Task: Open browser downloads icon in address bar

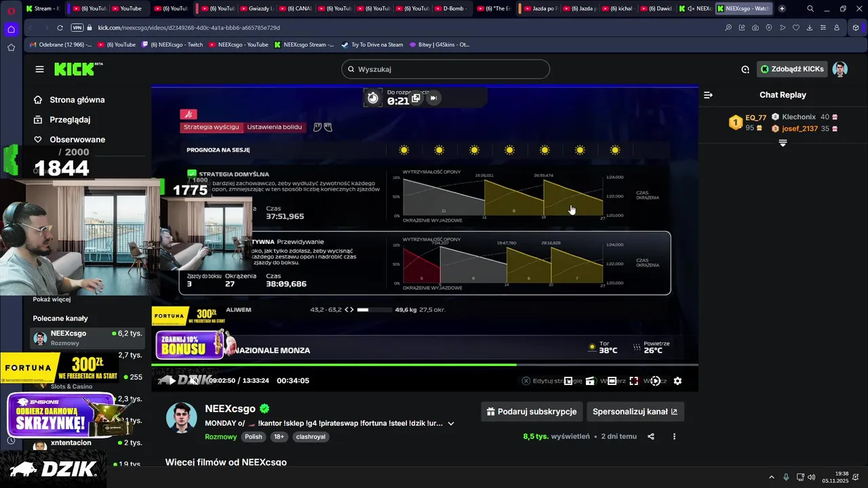Action: pos(810,28)
